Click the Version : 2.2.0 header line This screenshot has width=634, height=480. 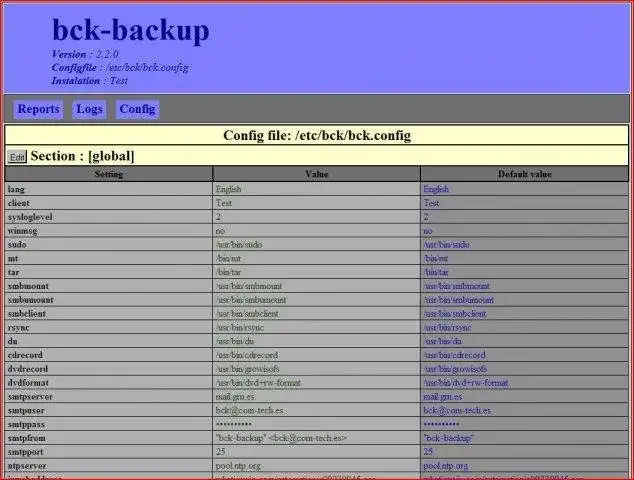click(x=85, y=54)
